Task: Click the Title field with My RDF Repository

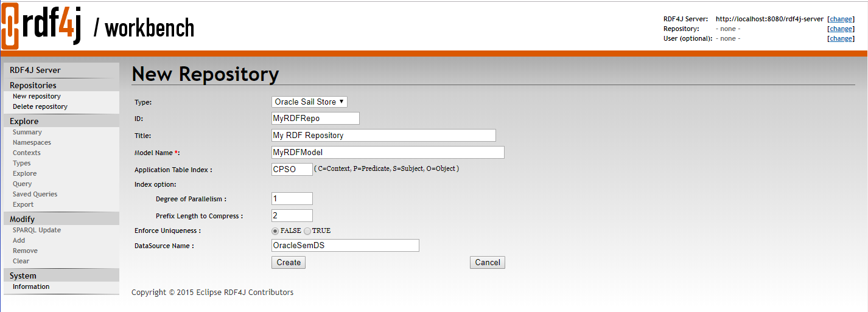Action: (x=383, y=135)
